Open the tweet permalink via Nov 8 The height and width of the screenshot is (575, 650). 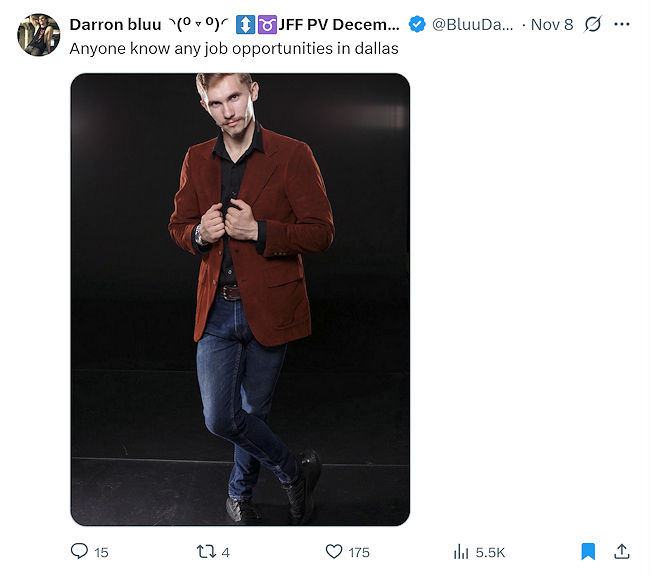[x=551, y=24]
